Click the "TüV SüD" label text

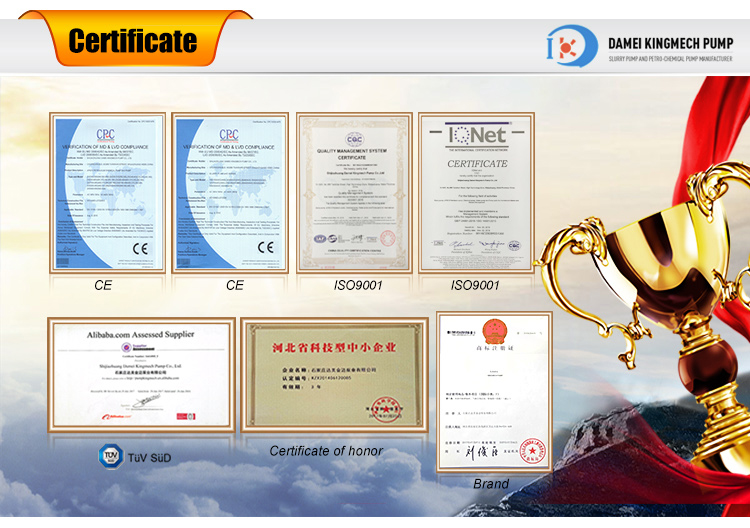149,458
